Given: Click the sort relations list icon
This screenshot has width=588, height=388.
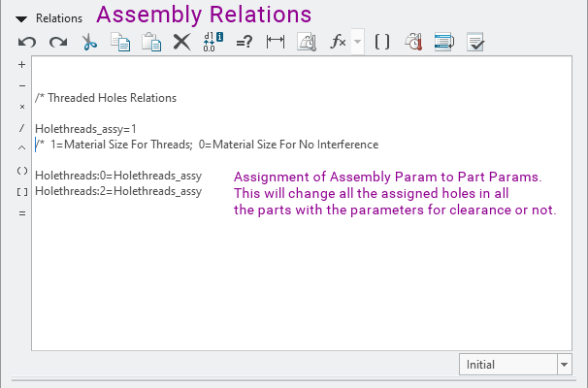Looking at the screenshot, I should coord(444,42).
